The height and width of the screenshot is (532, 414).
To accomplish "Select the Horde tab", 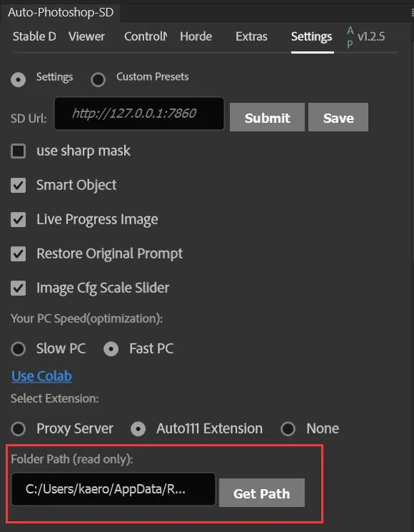I will 196,36.
